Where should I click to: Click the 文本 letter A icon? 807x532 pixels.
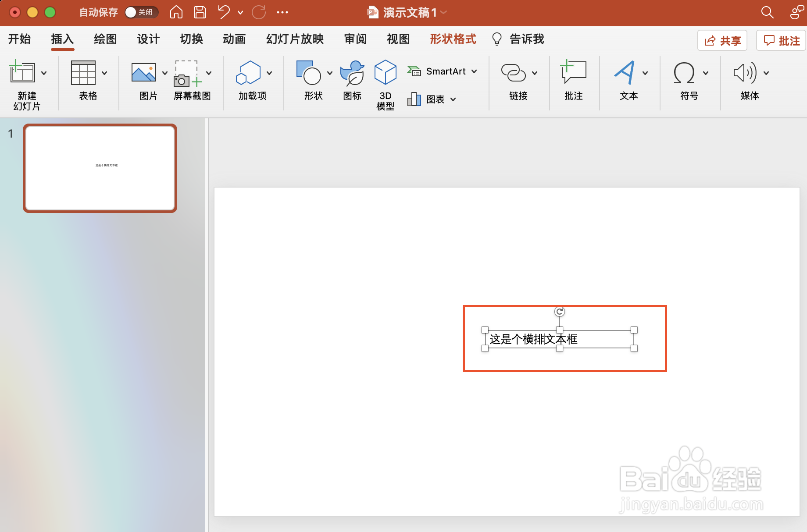pos(625,73)
